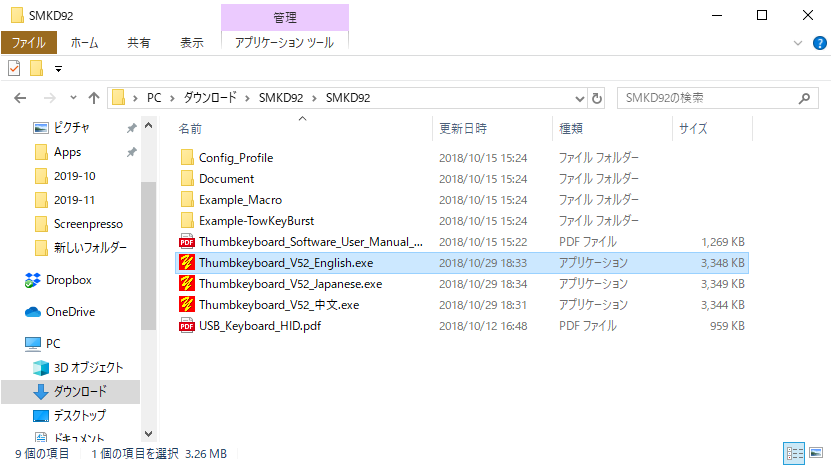Image resolution: width=832 pixels, height=466 pixels.
Task: Go up one folder level with up arrow
Action: [94, 98]
